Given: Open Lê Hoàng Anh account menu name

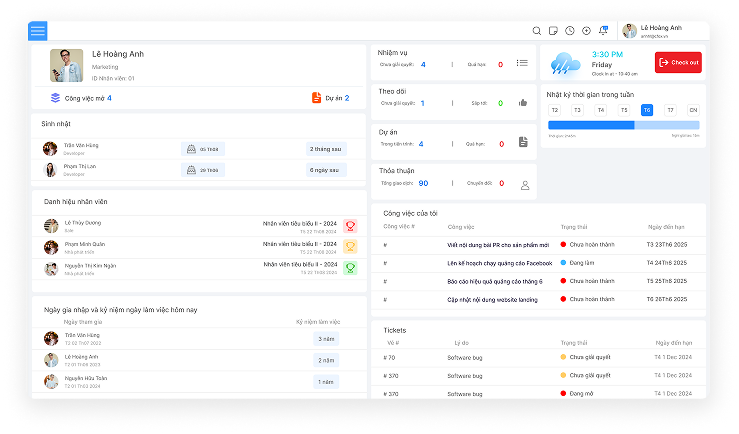Looking at the screenshot, I should 661,28.
